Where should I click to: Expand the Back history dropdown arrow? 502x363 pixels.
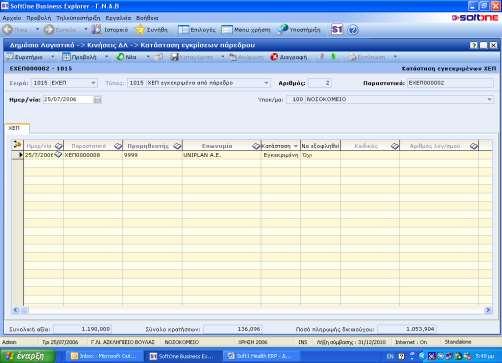click(37, 30)
